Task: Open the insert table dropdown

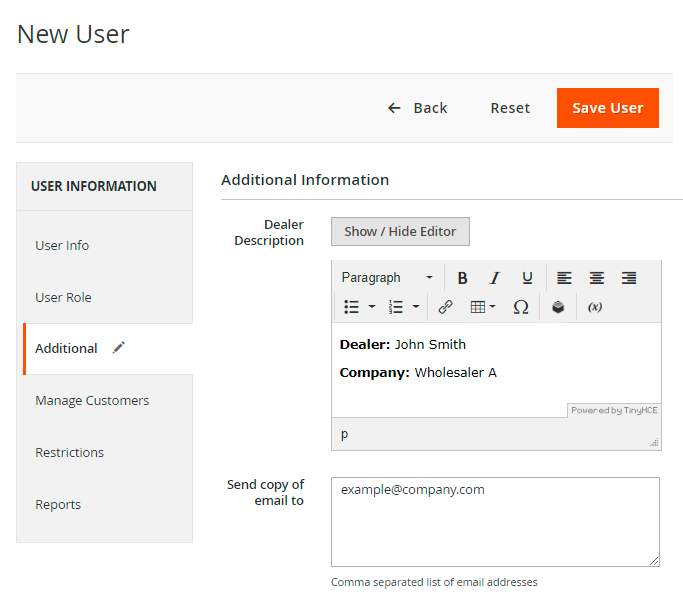Action: 483,307
